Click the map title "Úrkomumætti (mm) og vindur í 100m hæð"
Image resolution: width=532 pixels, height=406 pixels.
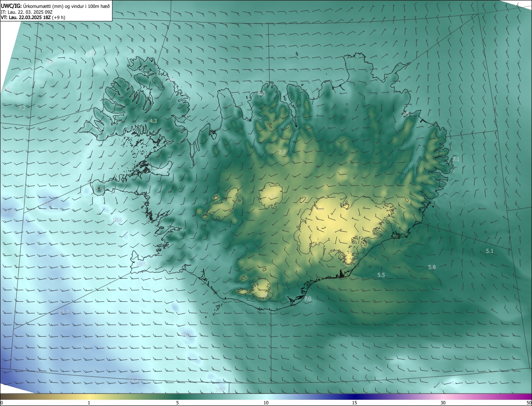tap(66, 5)
